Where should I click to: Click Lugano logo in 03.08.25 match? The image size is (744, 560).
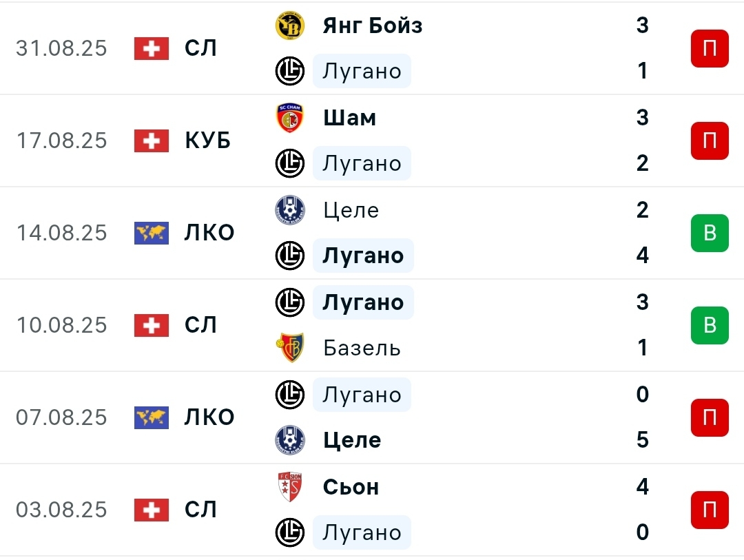290,532
